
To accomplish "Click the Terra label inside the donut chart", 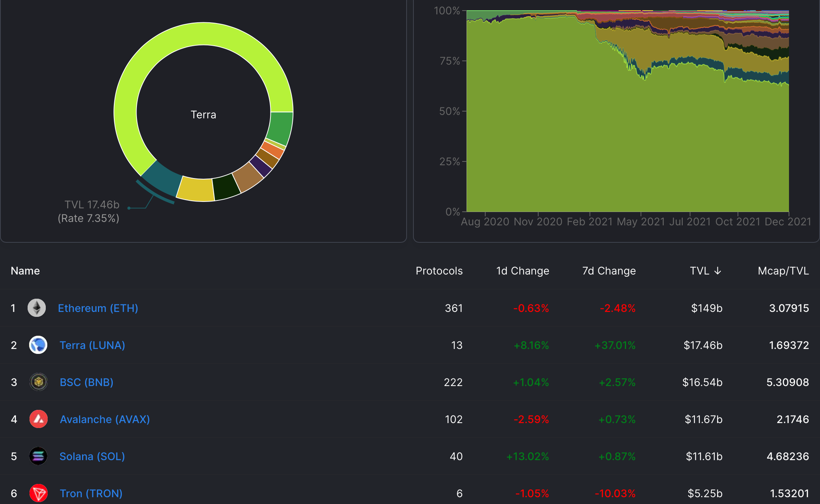I will click(x=203, y=115).
